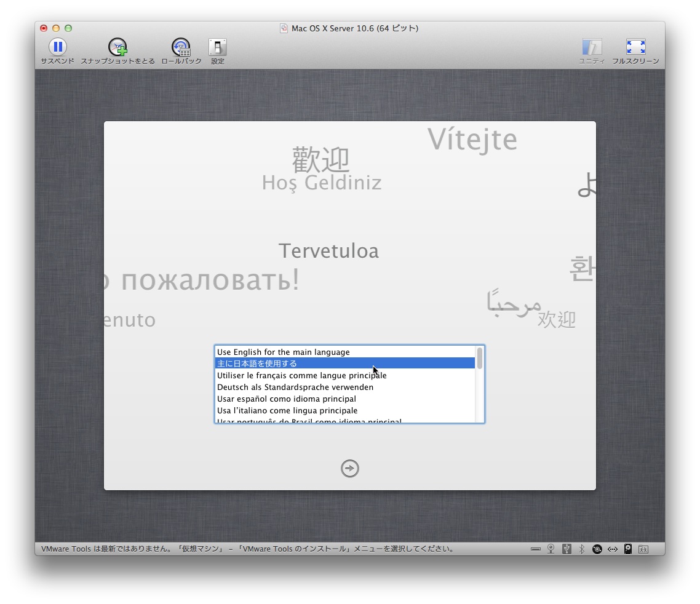This screenshot has width=700, height=604.
Task: Choose 'Usa l'italiano come lingua principale'
Action: 344,410
